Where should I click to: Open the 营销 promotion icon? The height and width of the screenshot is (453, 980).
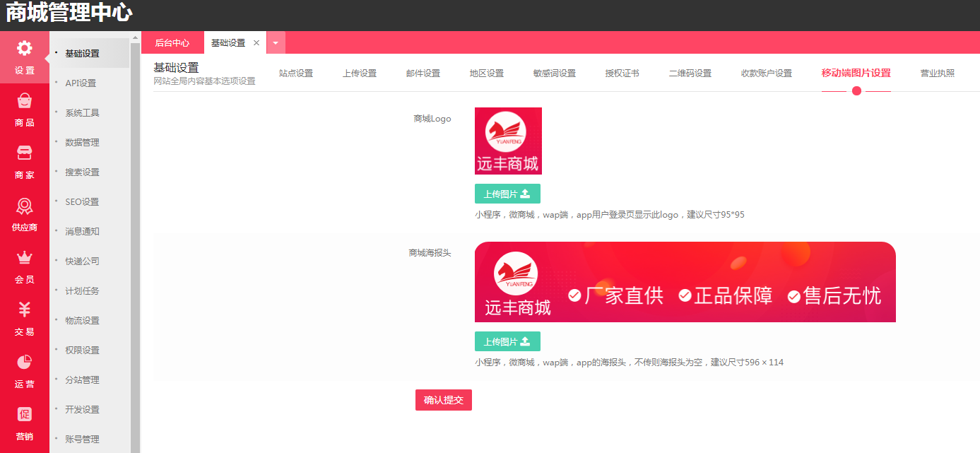coord(25,414)
